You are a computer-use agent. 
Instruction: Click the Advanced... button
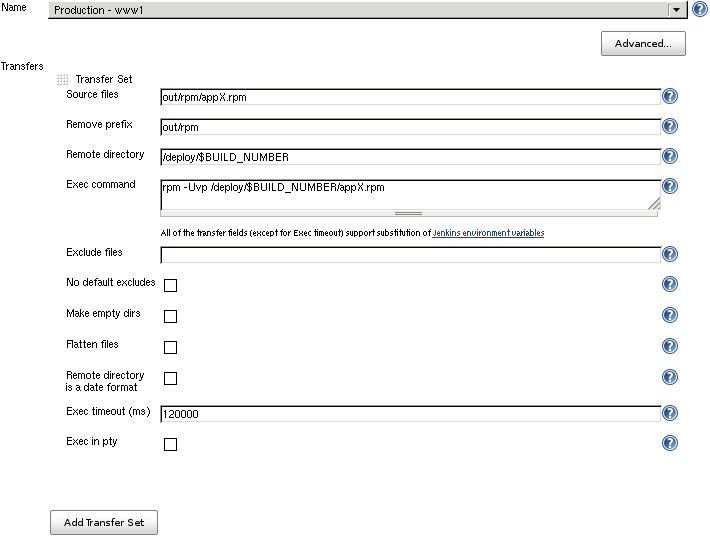coord(643,43)
